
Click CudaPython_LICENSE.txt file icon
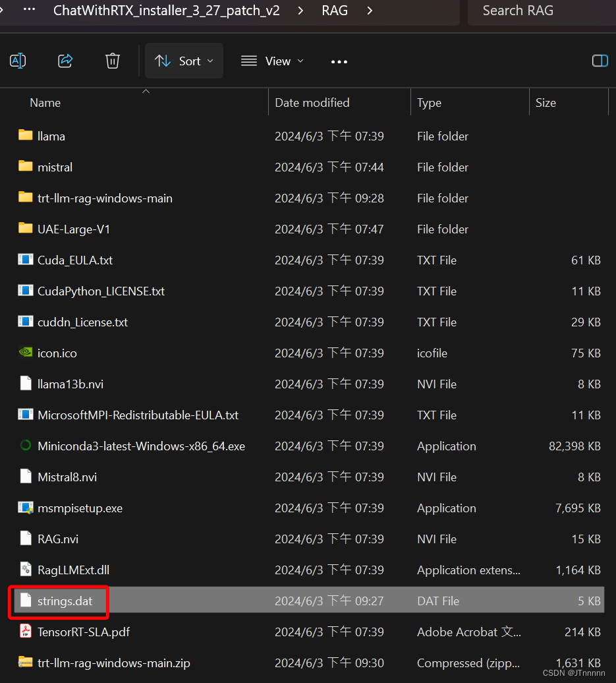click(x=25, y=291)
